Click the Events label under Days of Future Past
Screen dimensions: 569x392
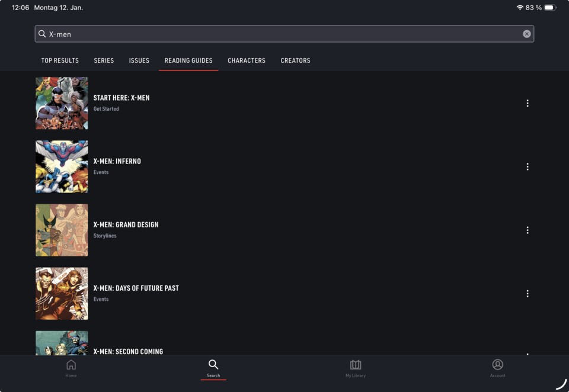click(101, 299)
